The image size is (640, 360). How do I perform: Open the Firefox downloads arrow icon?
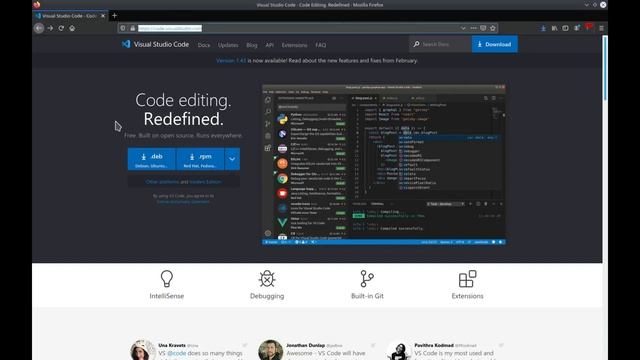click(543, 28)
